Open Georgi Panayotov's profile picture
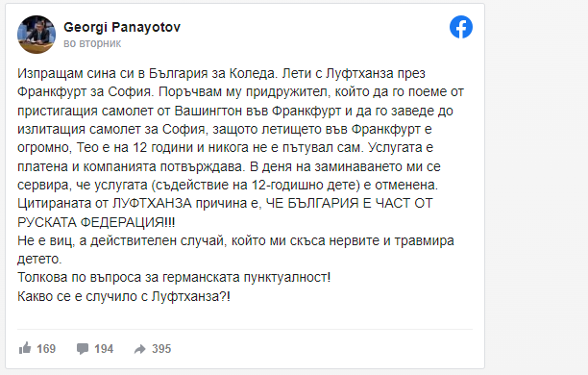 click(x=37, y=35)
